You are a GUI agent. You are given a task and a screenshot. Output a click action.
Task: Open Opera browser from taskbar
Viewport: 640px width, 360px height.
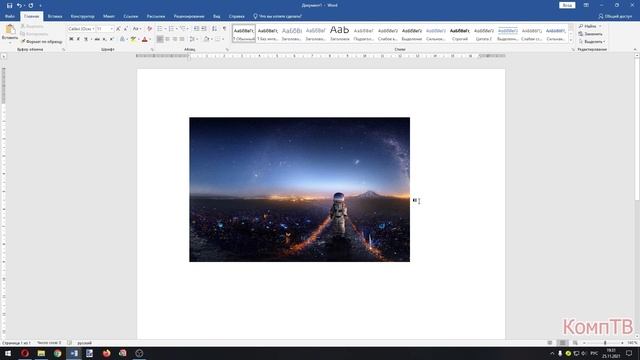coord(24,353)
